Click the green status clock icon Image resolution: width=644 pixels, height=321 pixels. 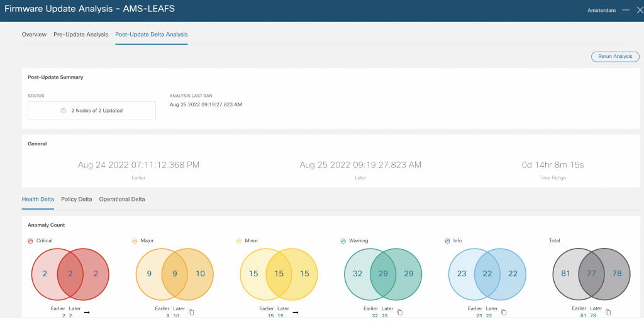(64, 111)
